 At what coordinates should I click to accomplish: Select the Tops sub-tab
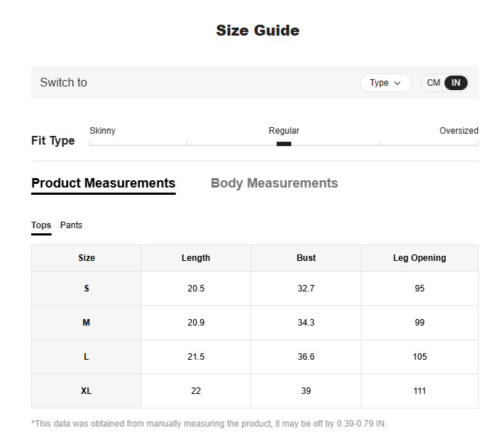(41, 227)
